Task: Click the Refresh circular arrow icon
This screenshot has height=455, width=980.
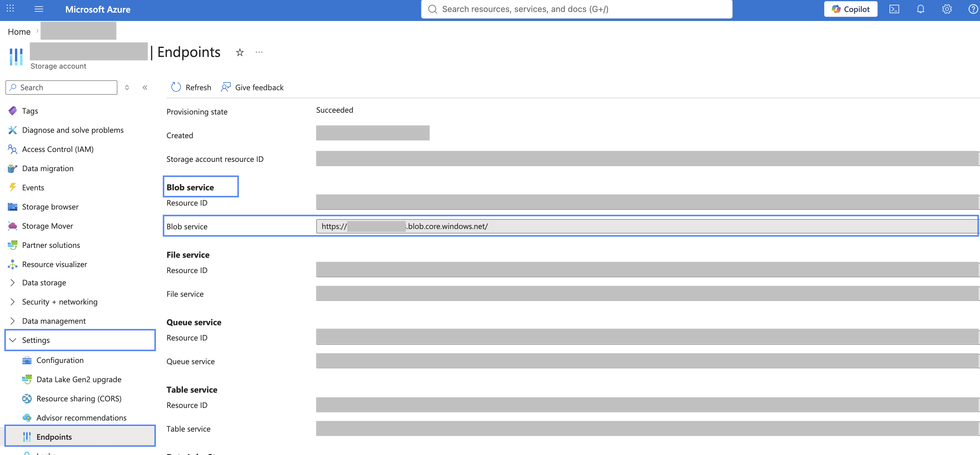Action: point(176,87)
